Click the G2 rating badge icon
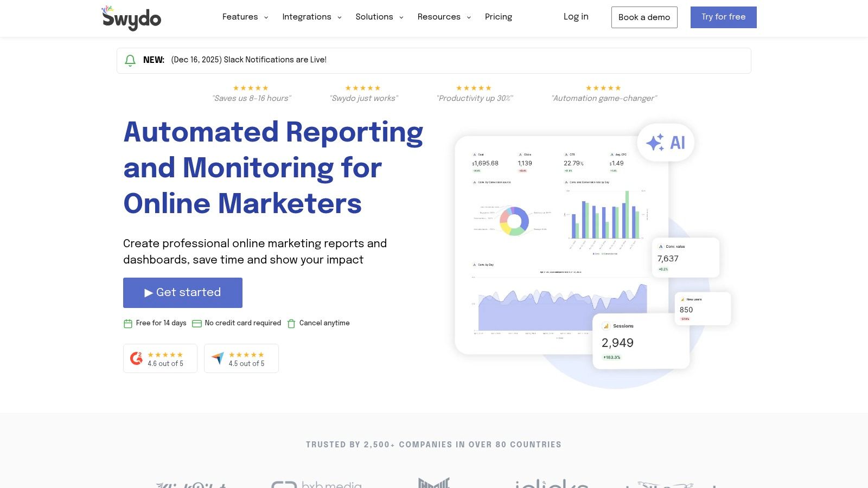The height and width of the screenshot is (488, 868). (137, 358)
